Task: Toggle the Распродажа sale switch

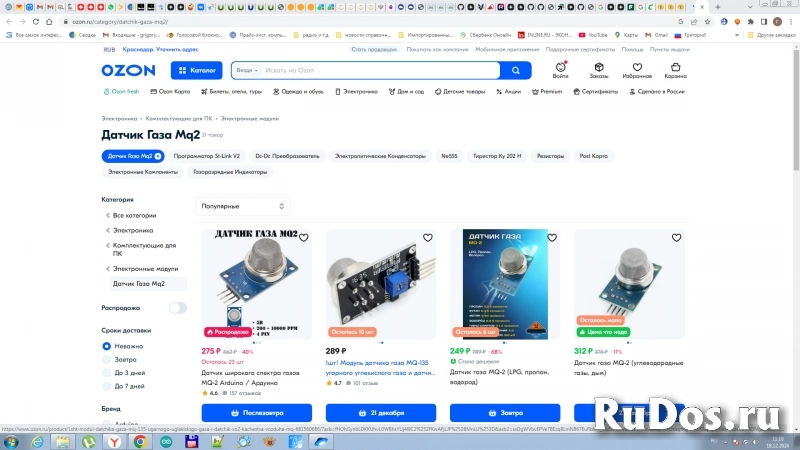Action: [x=177, y=308]
